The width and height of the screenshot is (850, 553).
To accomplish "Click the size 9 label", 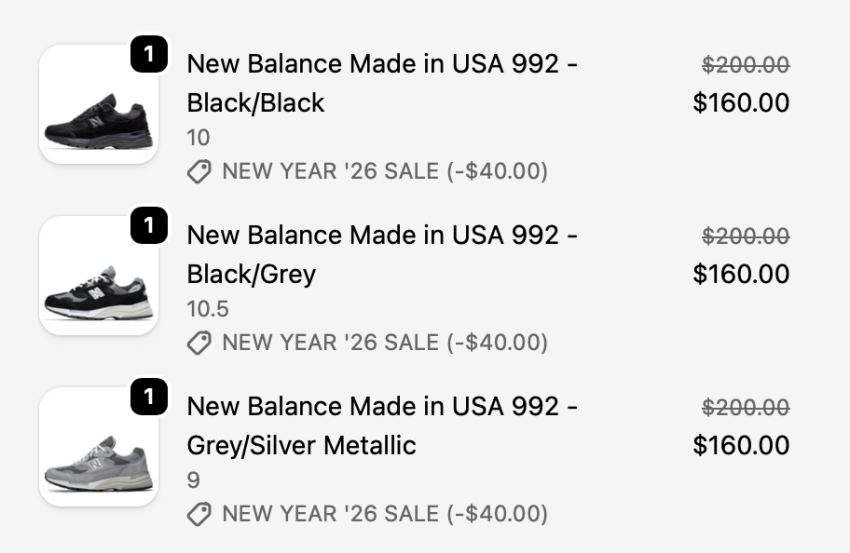I will 193,480.
